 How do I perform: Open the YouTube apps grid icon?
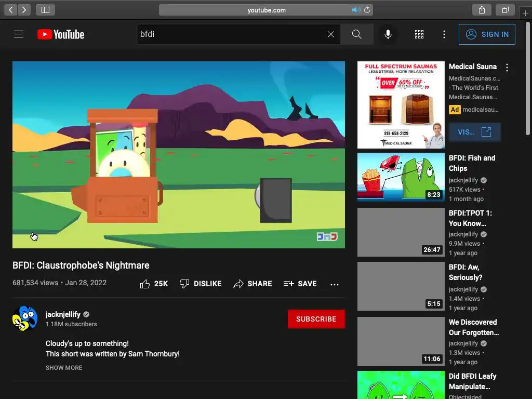pyautogui.click(x=419, y=34)
